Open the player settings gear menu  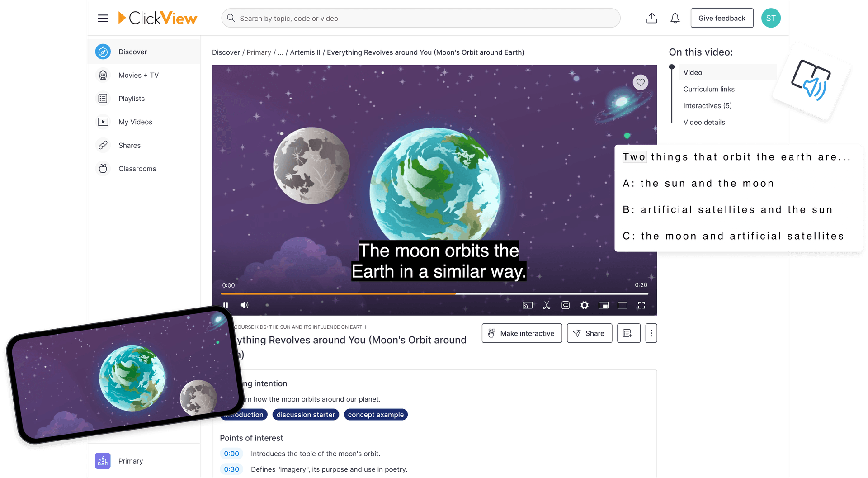pyautogui.click(x=584, y=305)
